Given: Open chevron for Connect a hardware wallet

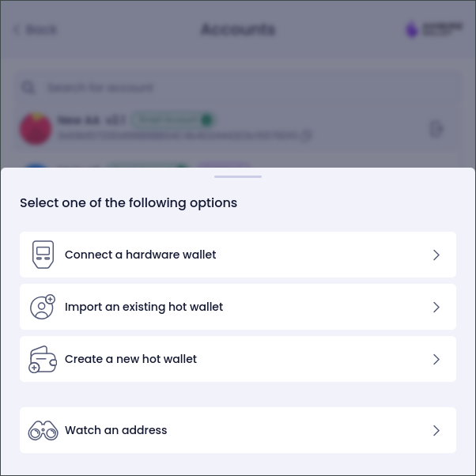Looking at the screenshot, I should [436, 255].
